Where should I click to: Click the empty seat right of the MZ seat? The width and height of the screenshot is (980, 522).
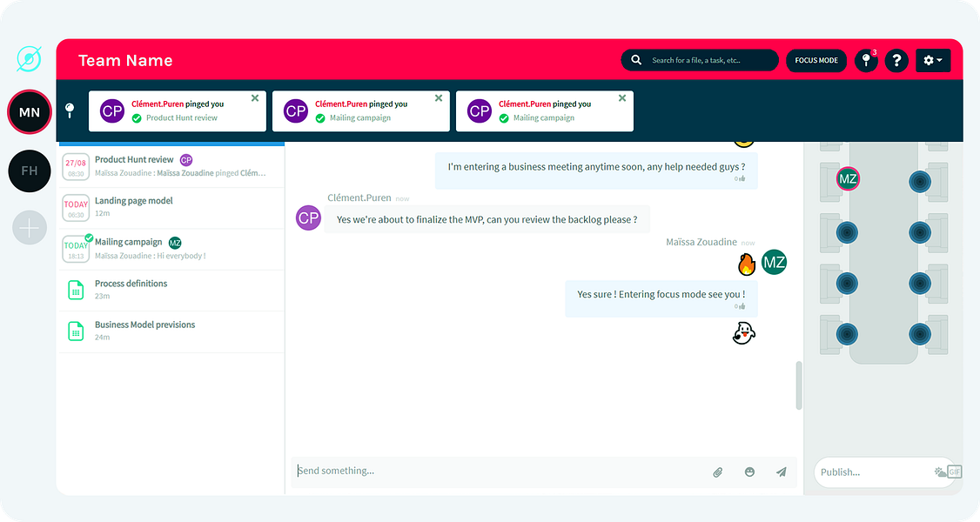point(920,182)
